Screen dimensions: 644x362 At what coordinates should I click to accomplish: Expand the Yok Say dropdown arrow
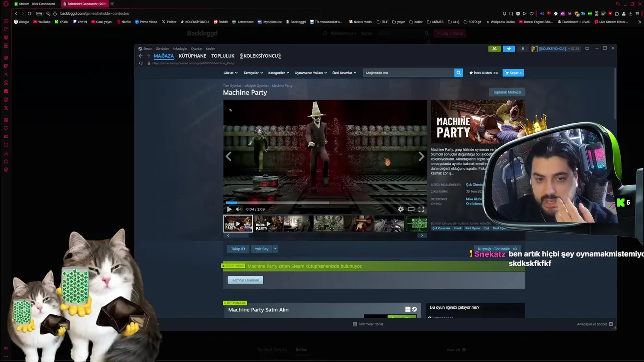[x=275, y=249]
